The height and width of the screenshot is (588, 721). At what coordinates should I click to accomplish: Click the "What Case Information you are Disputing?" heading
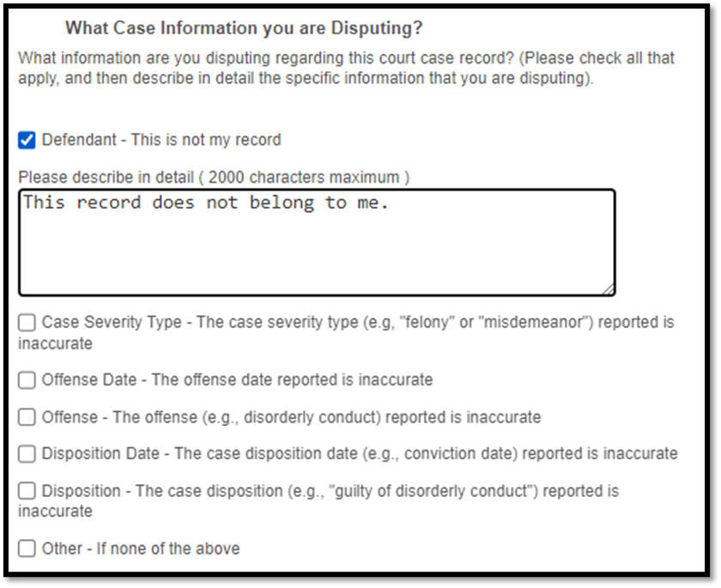pos(244,28)
